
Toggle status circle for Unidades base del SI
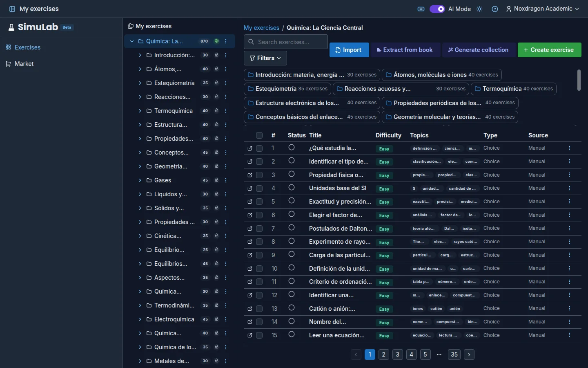click(292, 188)
